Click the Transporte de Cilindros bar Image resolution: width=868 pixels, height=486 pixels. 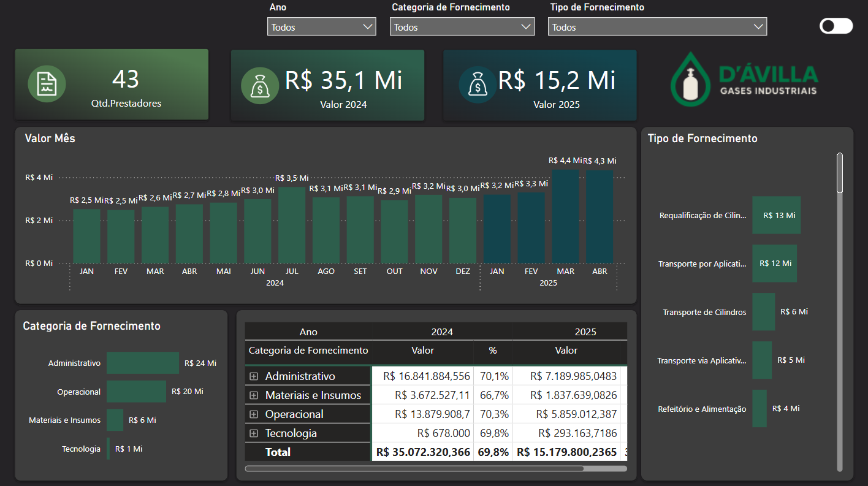tap(763, 312)
